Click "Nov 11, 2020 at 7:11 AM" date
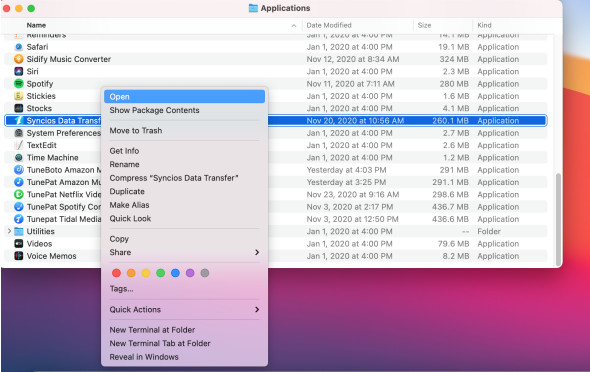This screenshot has width=590, height=372. [350, 84]
